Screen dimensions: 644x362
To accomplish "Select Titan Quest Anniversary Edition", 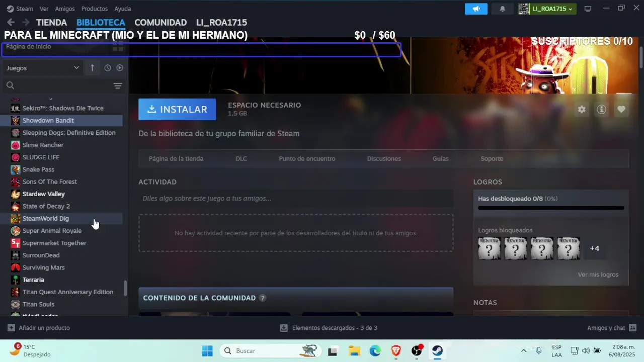I will click(x=67, y=292).
